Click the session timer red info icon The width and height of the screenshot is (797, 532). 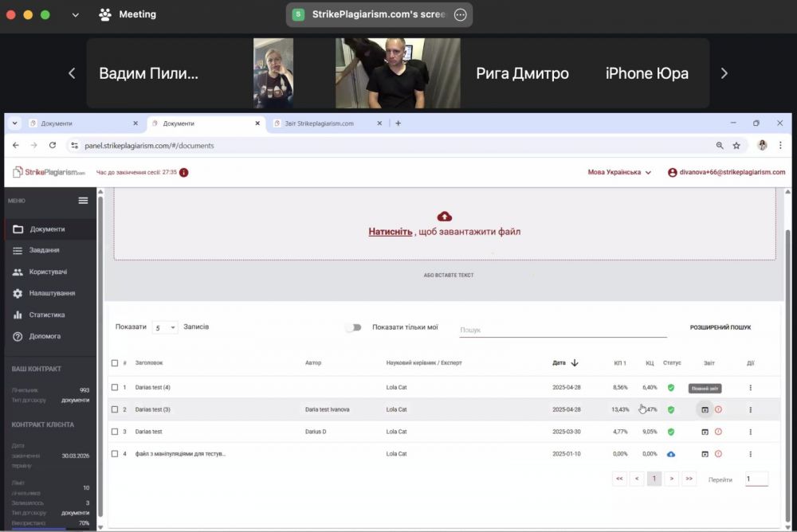click(184, 172)
